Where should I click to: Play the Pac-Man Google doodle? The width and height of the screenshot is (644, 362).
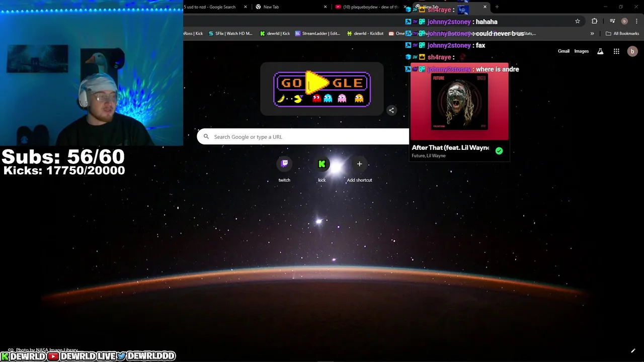tap(317, 83)
